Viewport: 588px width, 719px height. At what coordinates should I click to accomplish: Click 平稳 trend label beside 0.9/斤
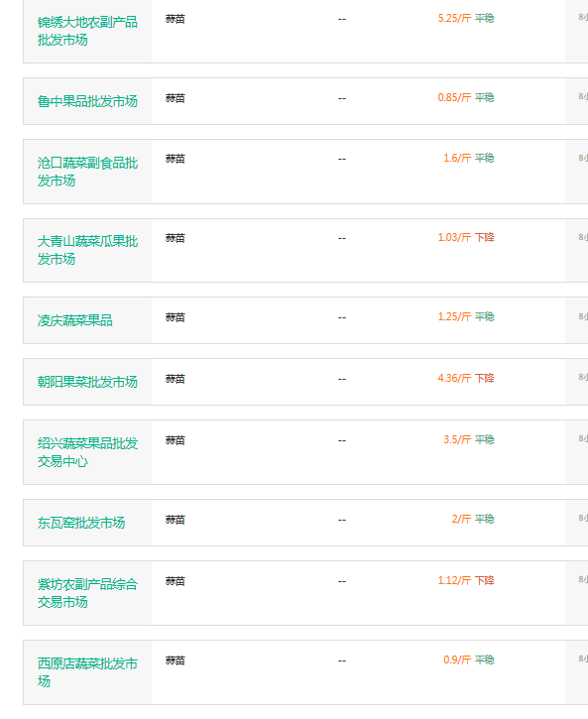tap(485, 659)
